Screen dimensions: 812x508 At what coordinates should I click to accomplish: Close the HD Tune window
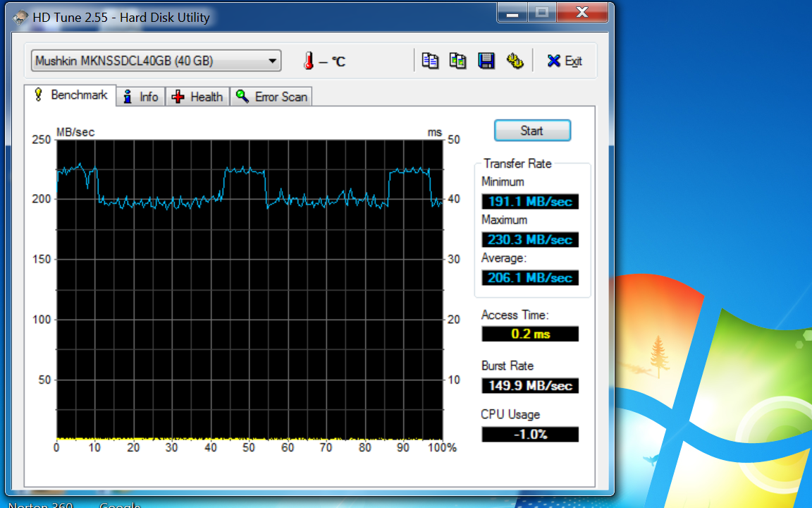click(x=582, y=13)
